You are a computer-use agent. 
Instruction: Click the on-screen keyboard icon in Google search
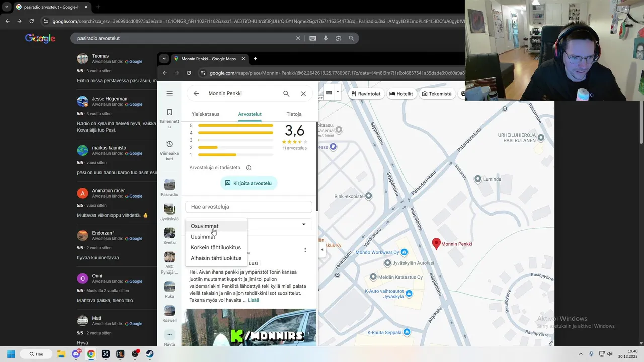coord(312,38)
